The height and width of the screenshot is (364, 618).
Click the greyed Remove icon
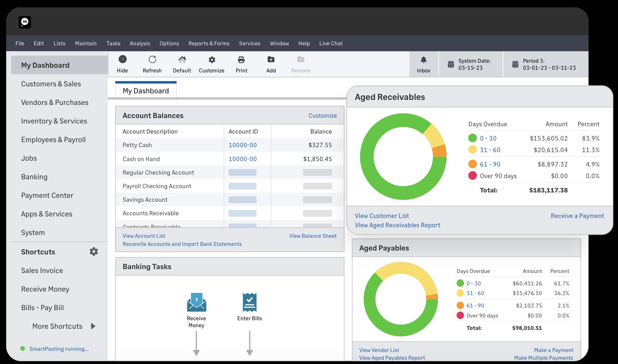301,59
